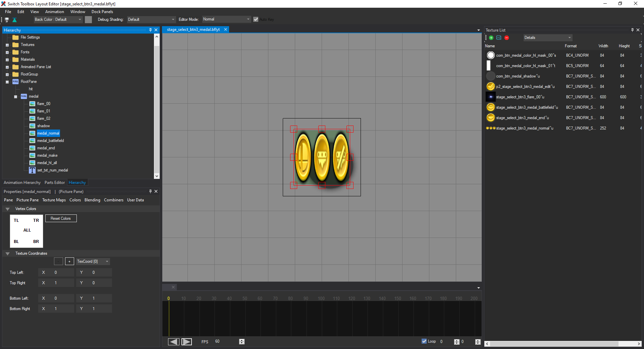
Task: Expand the Textures folder in hierarchy
Action: (7, 45)
